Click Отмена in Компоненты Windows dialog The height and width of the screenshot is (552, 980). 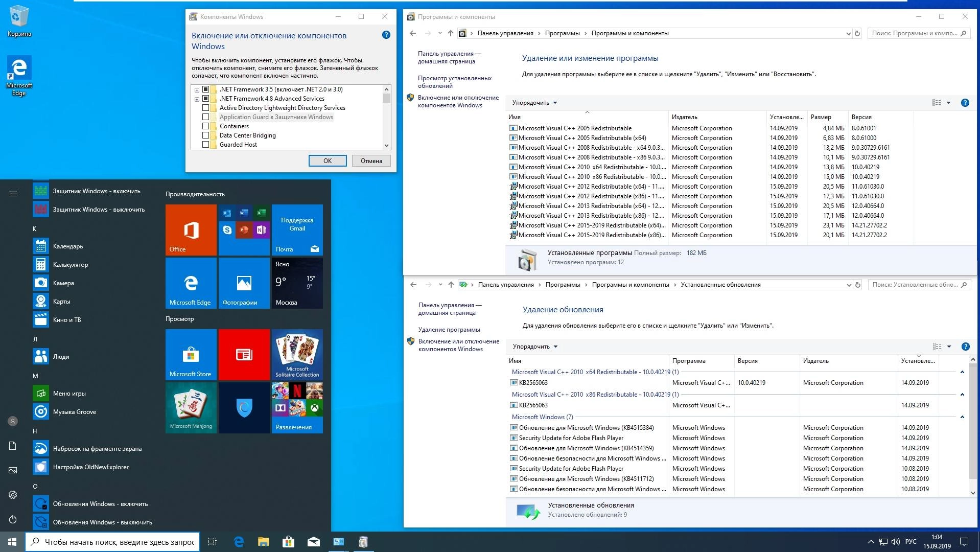pos(371,160)
